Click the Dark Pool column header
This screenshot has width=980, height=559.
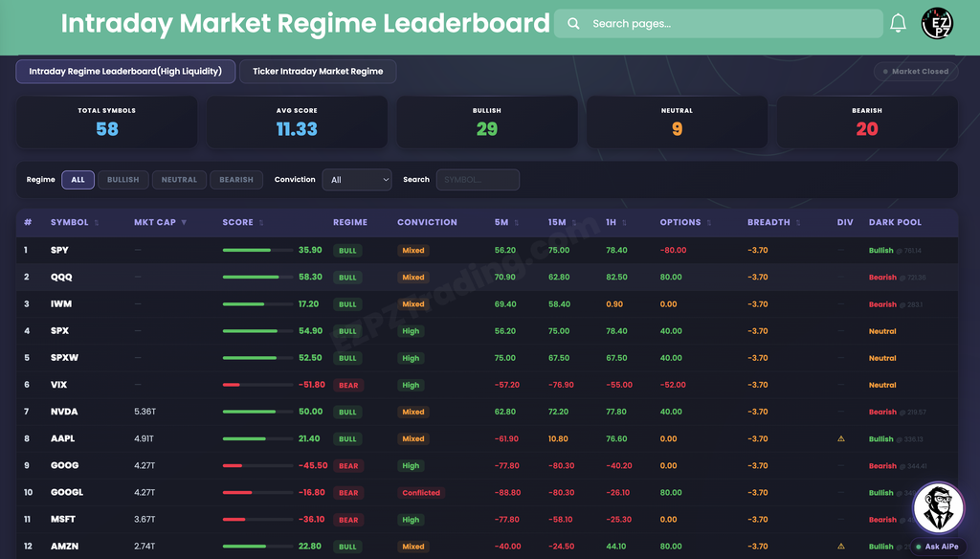coord(895,222)
